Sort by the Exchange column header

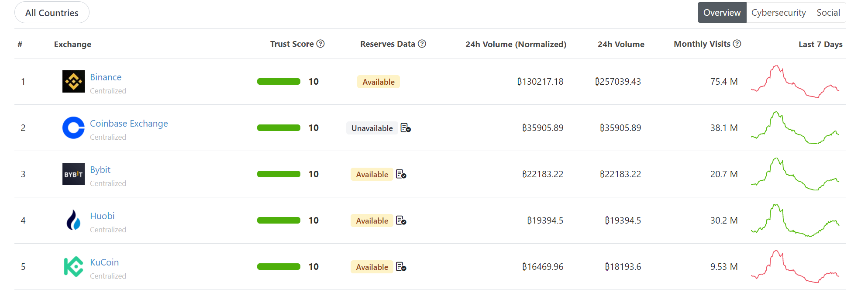tap(72, 44)
